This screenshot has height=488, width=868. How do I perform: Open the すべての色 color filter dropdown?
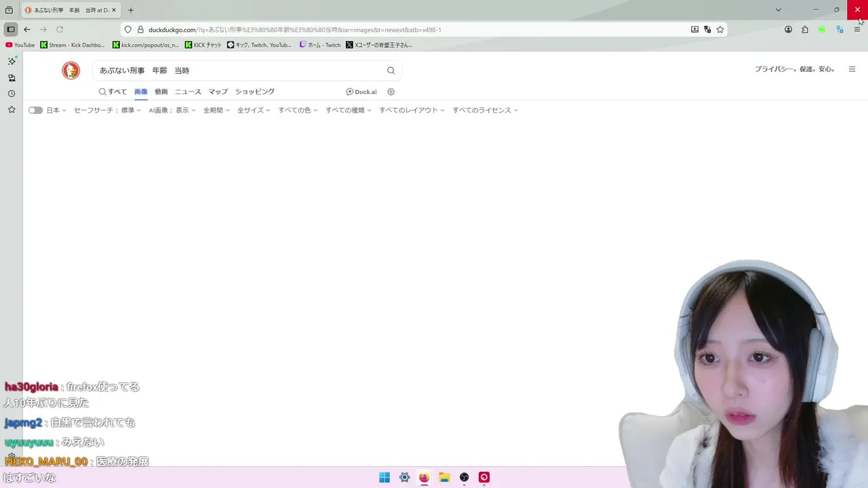tap(298, 110)
